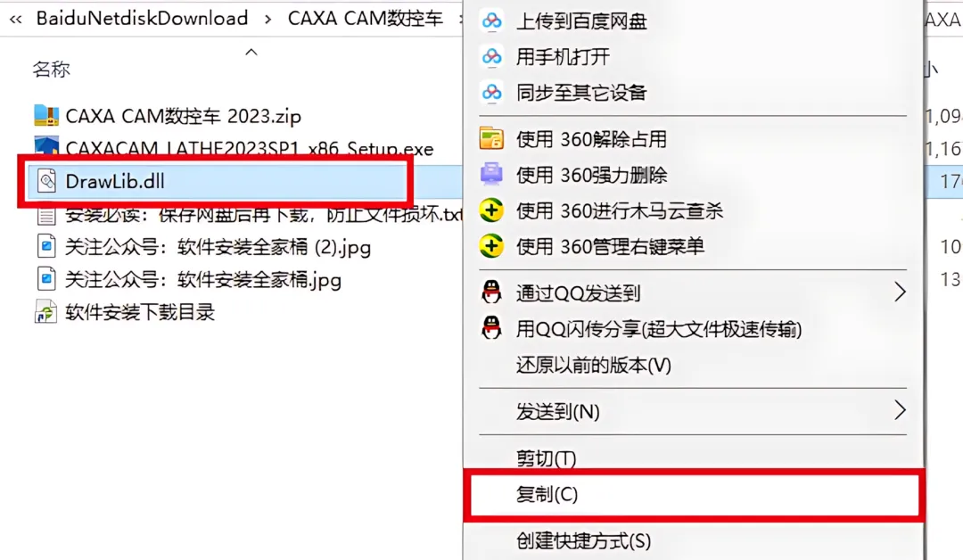Click the CAXA CAM数控车 2023.zip archive icon
The width and height of the screenshot is (963, 560).
[x=46, y=115]
